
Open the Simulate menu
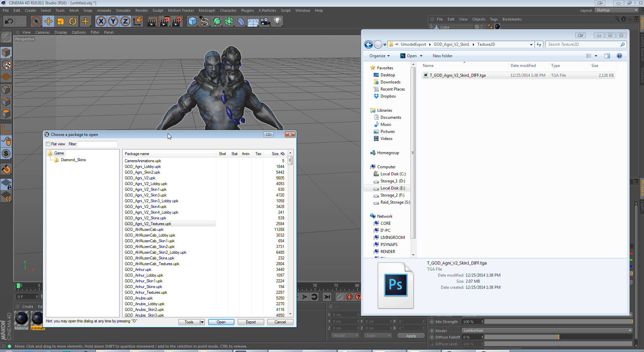[x=123, y=10]
